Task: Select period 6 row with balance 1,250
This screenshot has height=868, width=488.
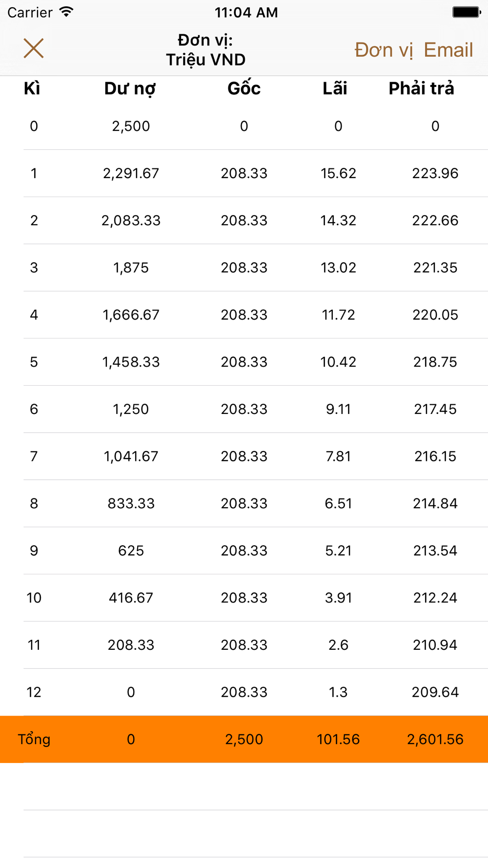Action: 244,409
